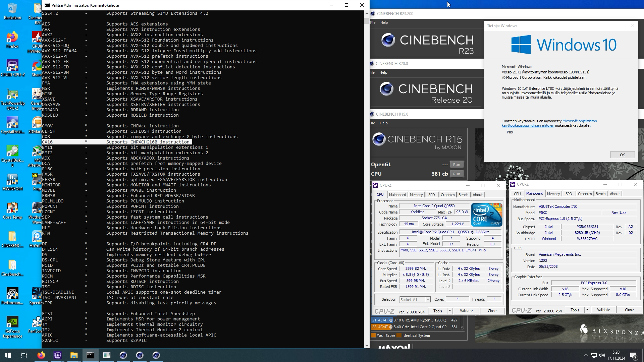The width and height of the screenshot is (644, 362).
Task: Switch to Command Prompt taskbar icon
Action: (x=90, y=355)
